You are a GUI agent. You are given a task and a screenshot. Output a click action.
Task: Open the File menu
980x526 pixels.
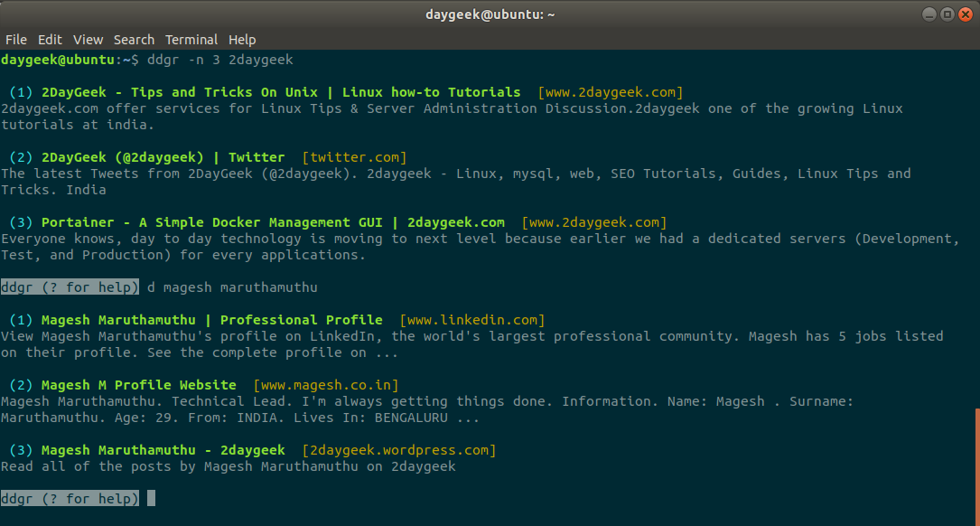tap(16, 40)
